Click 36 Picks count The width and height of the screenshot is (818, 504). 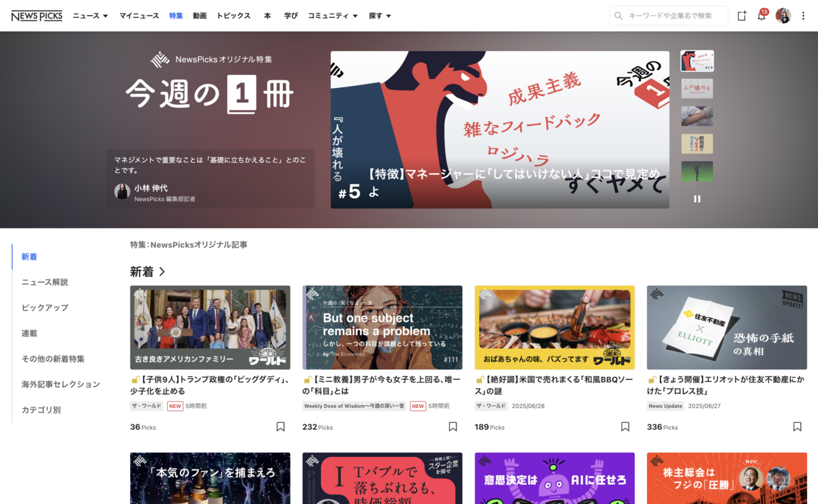[x=143, y=427]
